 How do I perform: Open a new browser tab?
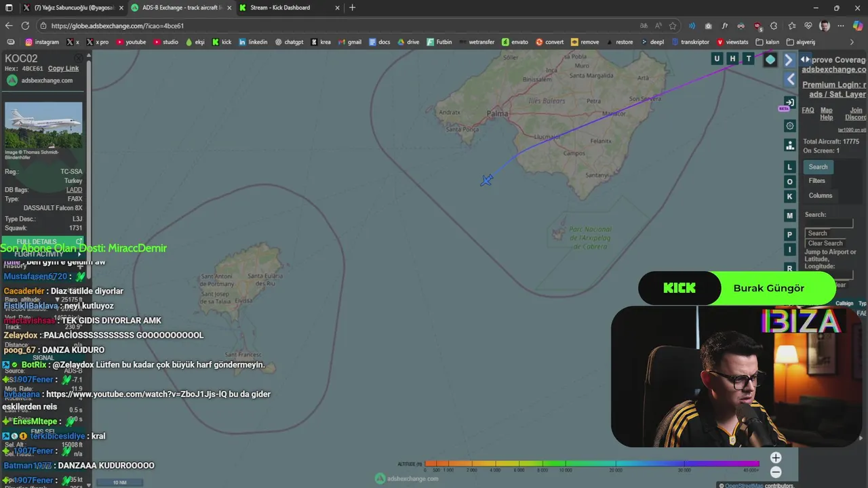[x=352, y=8]
